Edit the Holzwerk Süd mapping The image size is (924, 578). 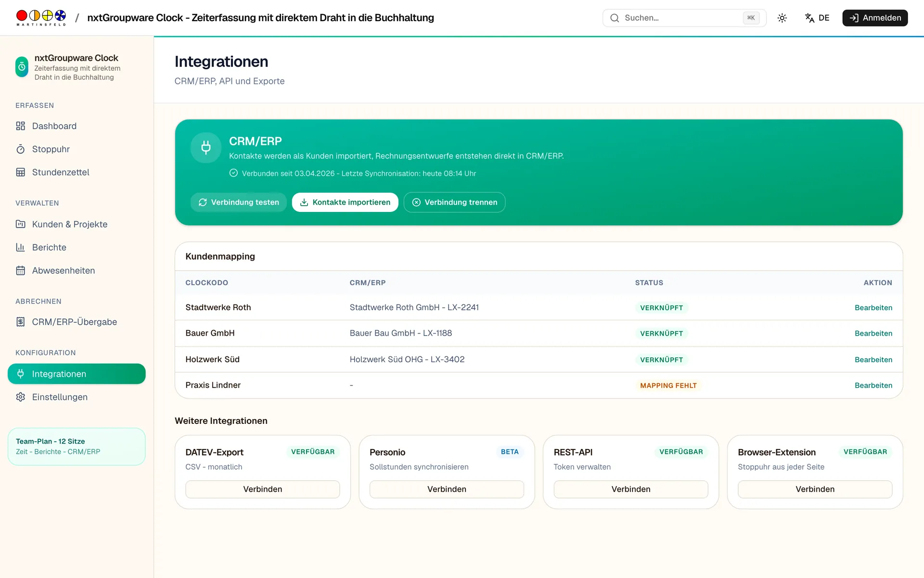[x=873, y=360]
